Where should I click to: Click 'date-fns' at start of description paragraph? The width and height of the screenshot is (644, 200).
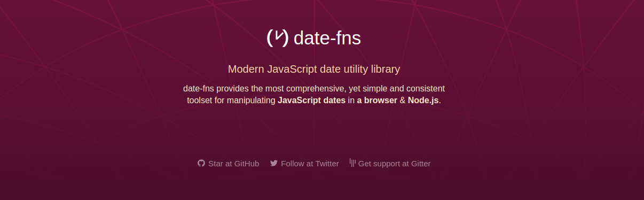tap(199, 88)
